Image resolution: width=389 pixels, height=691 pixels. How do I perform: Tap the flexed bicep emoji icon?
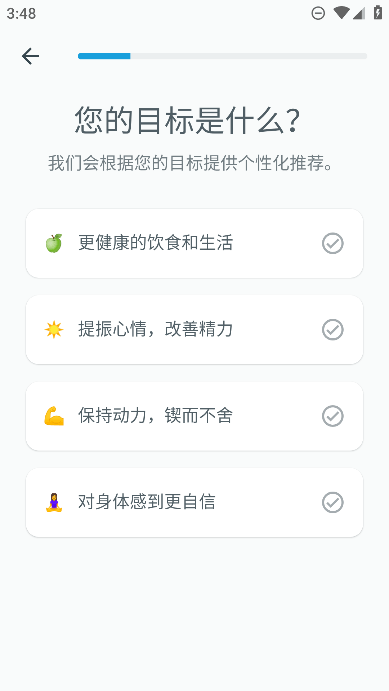(54, 416)
